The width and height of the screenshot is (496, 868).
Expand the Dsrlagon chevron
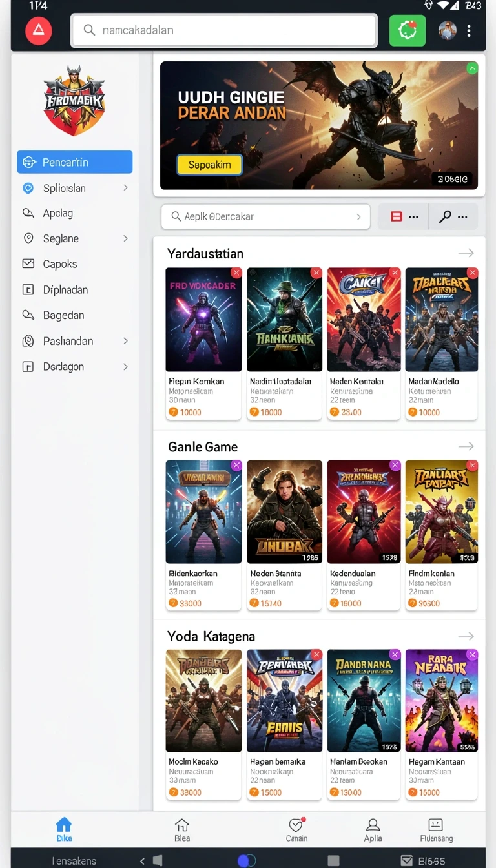[125, 366]
